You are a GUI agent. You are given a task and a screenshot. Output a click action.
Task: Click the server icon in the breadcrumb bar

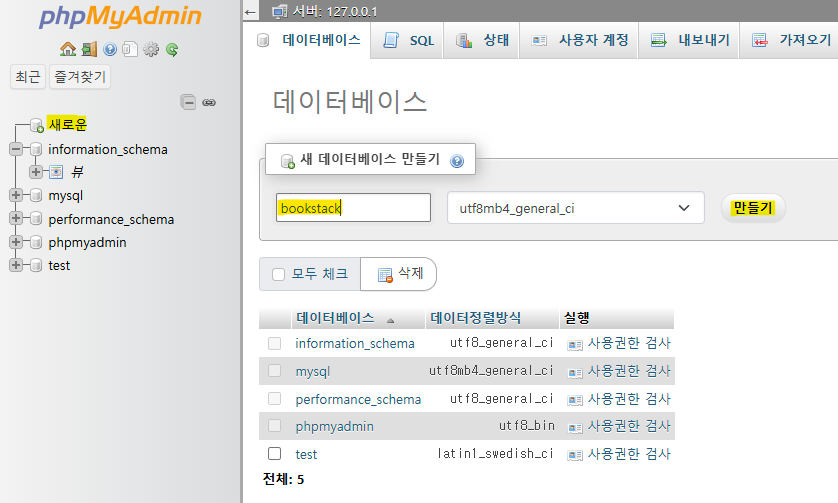[x=280, y=11]
